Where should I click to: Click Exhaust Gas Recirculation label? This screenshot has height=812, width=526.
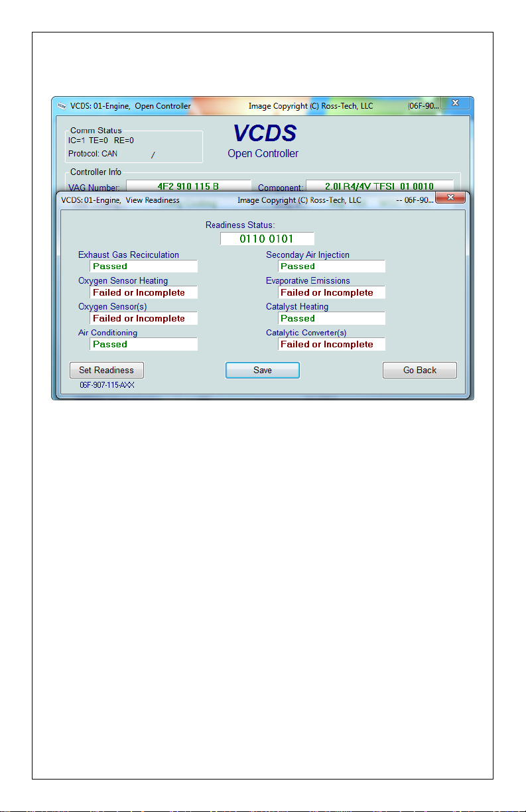129,255
